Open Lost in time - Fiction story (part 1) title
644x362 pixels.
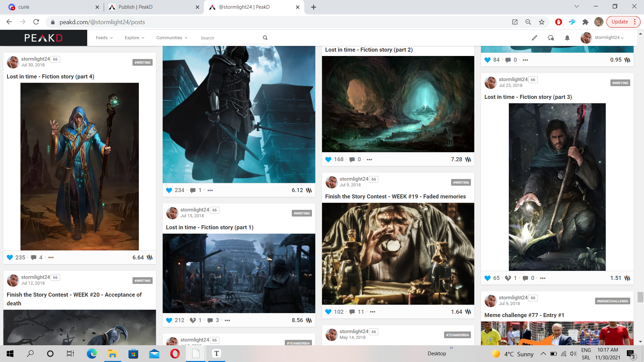[210, 228]
